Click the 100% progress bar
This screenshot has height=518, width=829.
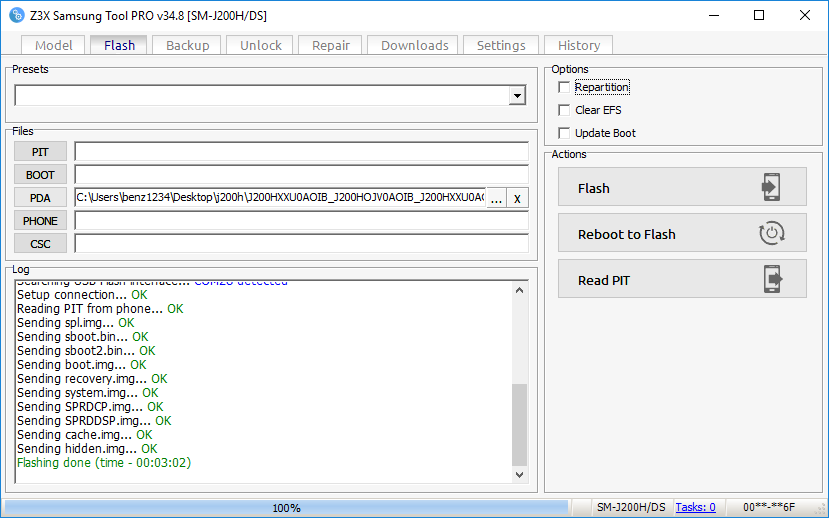click(x=286, y=508)
